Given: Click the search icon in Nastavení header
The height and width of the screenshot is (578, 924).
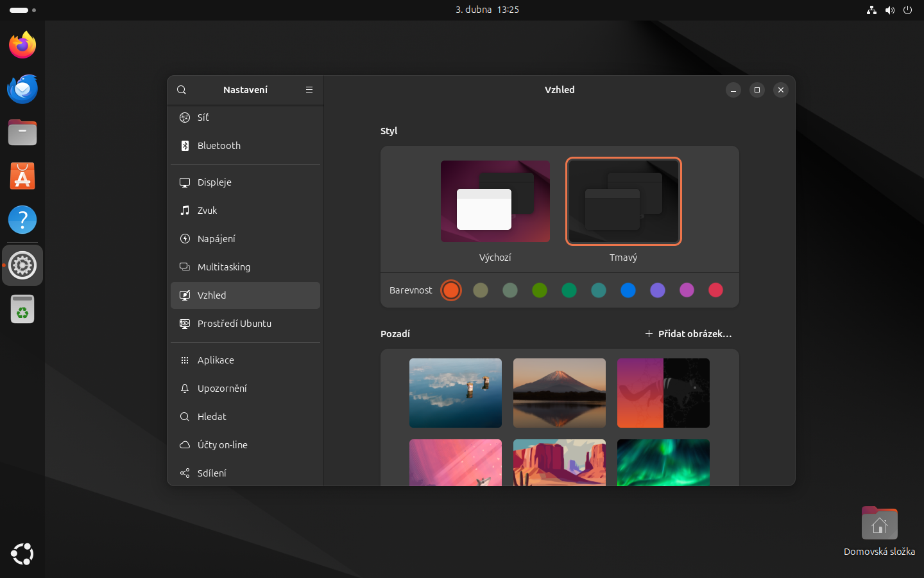Looking at the screenshot, I should (182, 90).
